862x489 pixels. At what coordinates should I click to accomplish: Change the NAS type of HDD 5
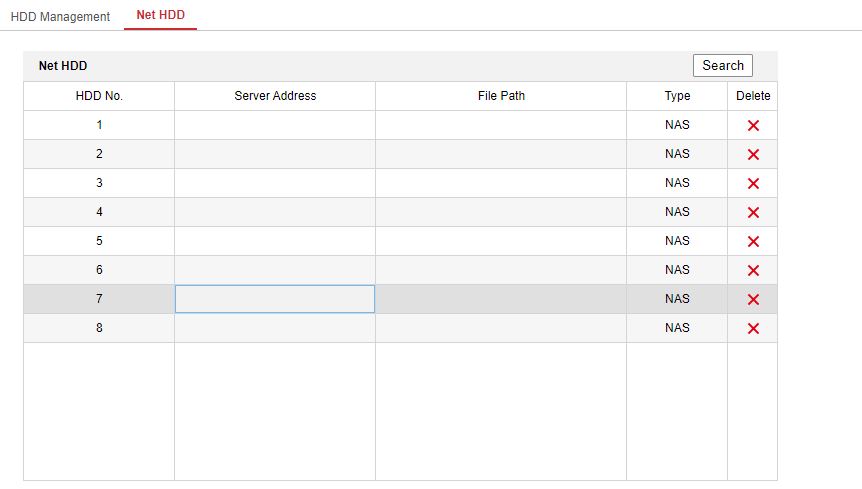pyautogui.click(x=677, y=241)
